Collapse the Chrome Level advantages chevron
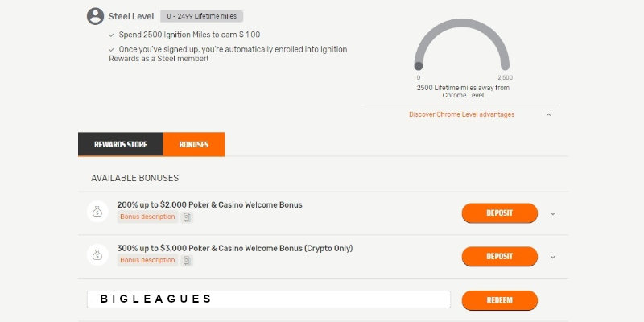This screenshot has width=644, height=322. (548, 114)
